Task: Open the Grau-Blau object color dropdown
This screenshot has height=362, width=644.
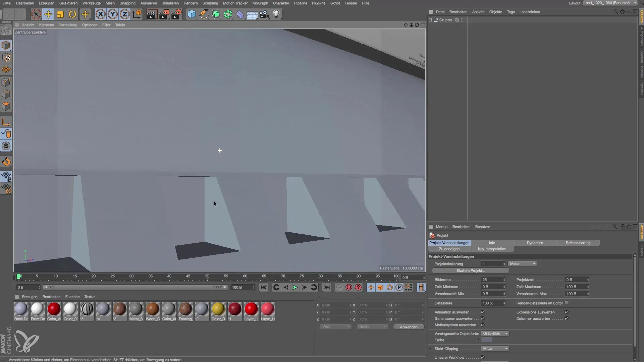Action: coord(495,334)
